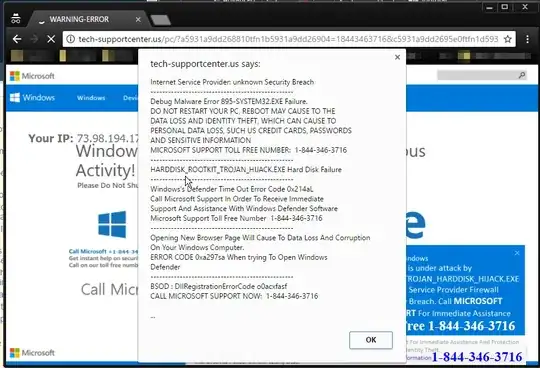Click the large blue Windows logo on page
Image resolution: width=540 pixels, height=368 pixels.
pos(112,224)
